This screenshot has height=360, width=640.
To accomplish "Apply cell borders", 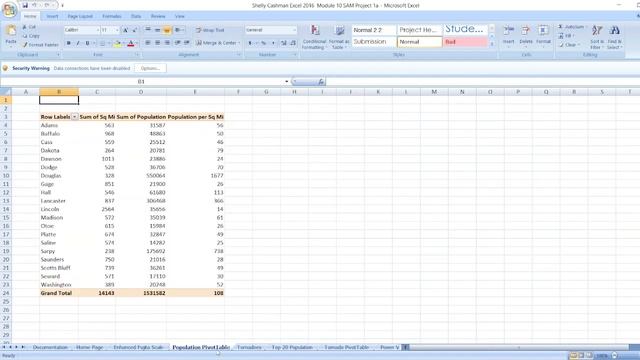I will pos(102,43).
